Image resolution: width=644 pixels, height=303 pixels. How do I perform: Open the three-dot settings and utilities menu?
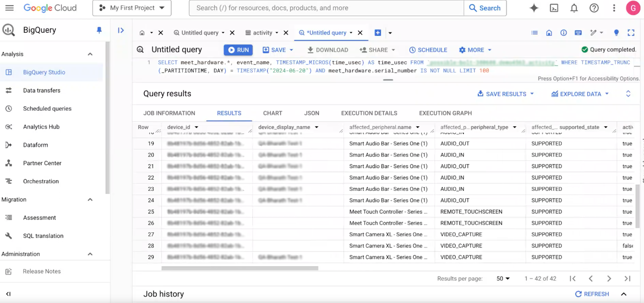pos(614,8)
